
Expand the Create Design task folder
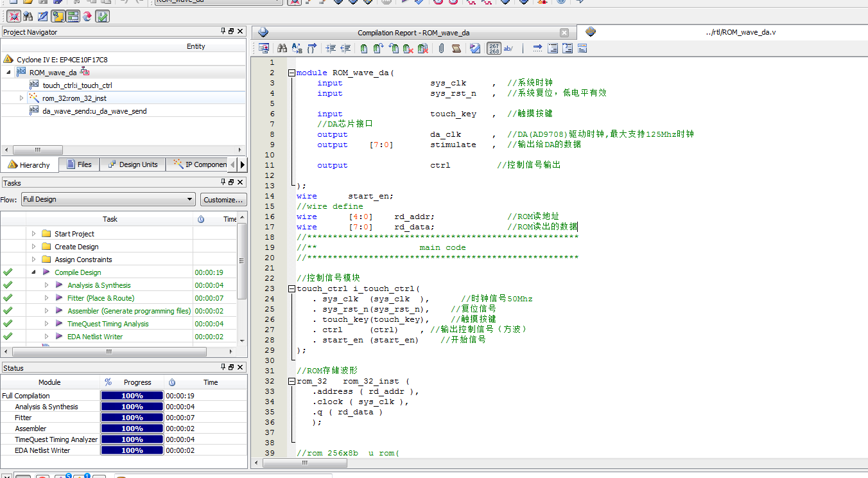34,247
